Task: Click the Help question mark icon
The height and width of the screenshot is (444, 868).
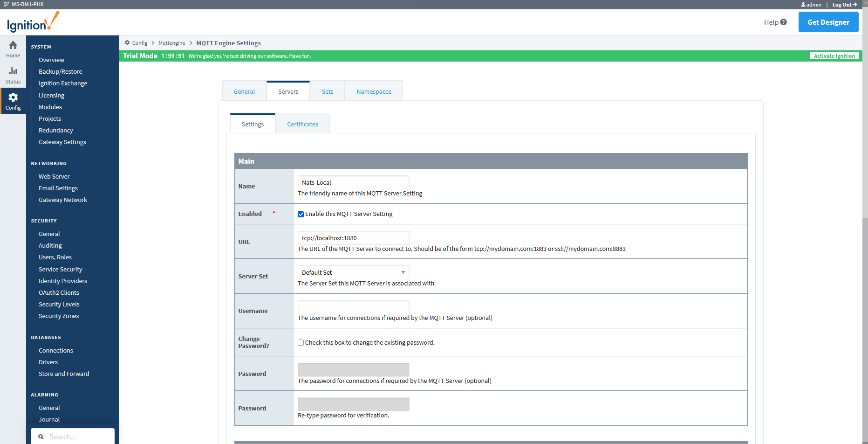Action: pos(784,22)
